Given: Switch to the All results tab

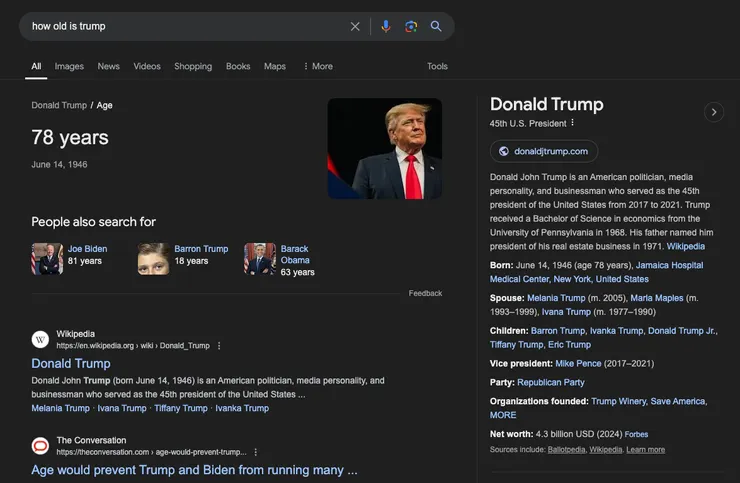Looking at the screenshot, I should tap(36, 67).
